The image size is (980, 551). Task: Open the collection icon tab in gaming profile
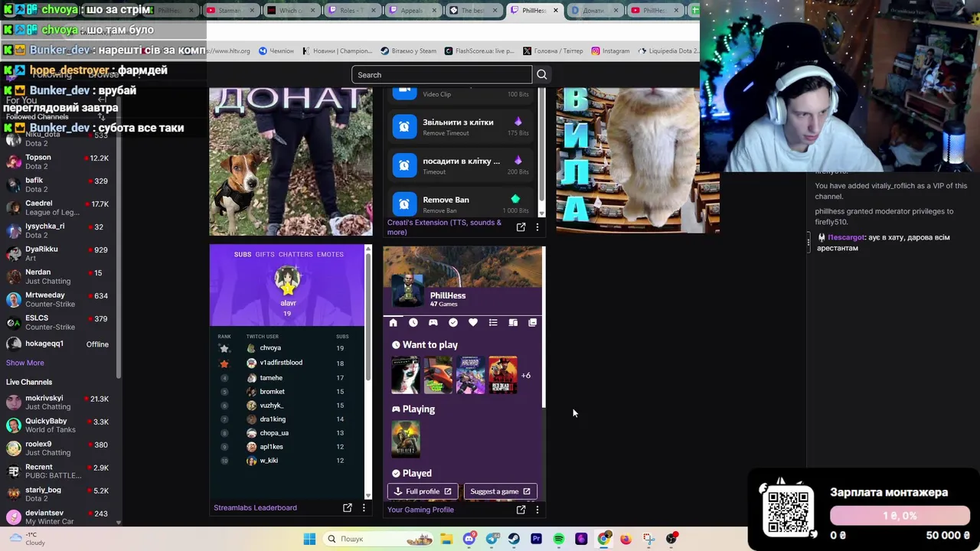point(533,323)
